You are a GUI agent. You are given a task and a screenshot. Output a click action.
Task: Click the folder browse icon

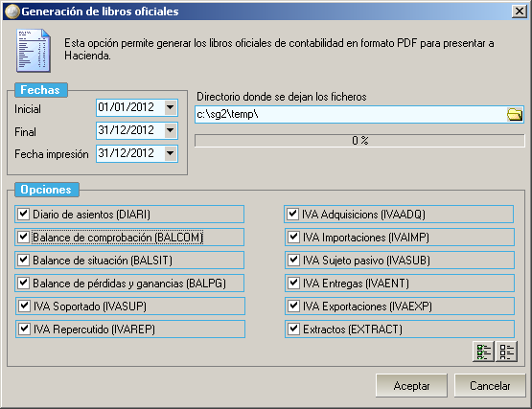pos(515,115)
